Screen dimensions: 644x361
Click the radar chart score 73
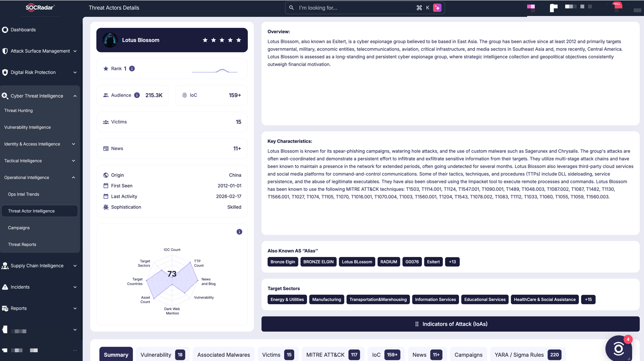172,274
